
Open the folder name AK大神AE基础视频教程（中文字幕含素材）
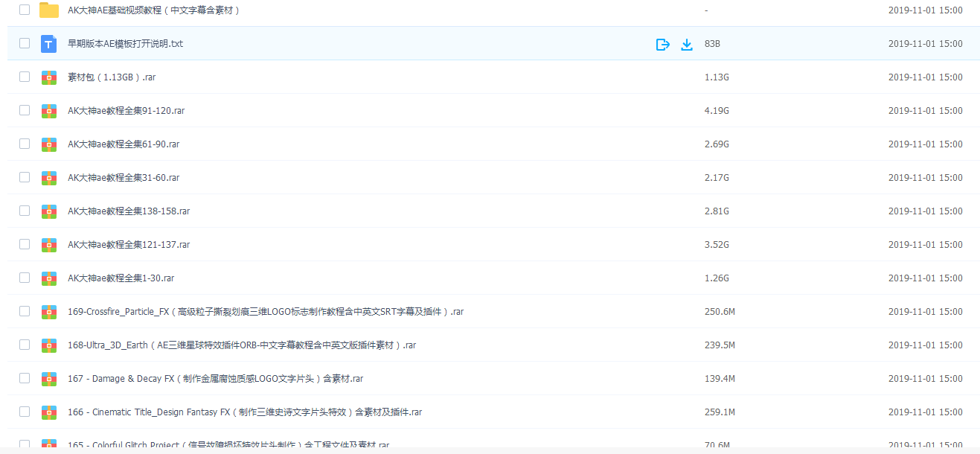[x=155, y=10]
